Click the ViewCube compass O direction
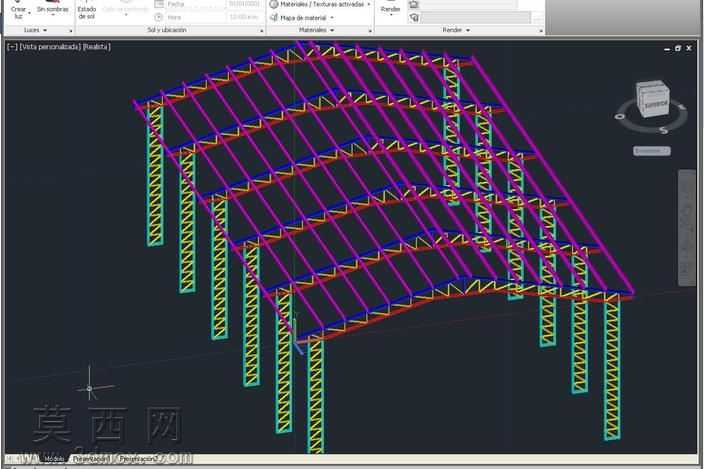 620,117
